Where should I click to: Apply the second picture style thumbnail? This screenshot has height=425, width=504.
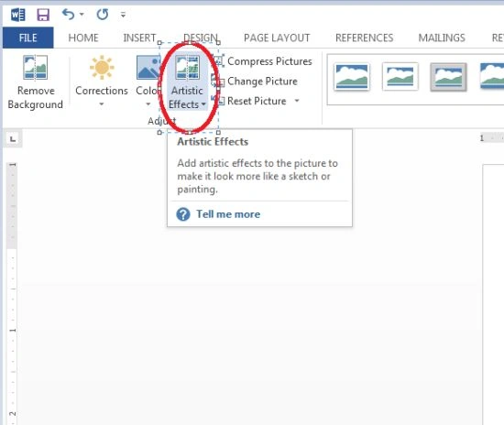(x=400, y=77)
